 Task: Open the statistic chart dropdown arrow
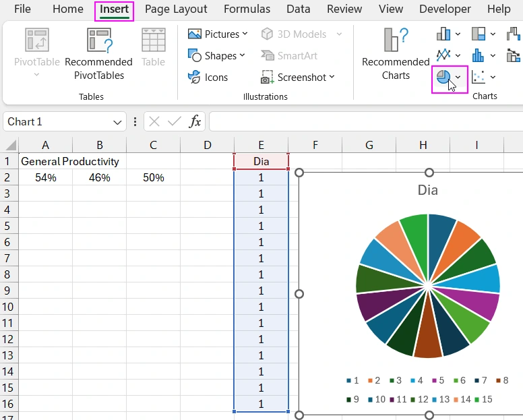coord(493,56)
